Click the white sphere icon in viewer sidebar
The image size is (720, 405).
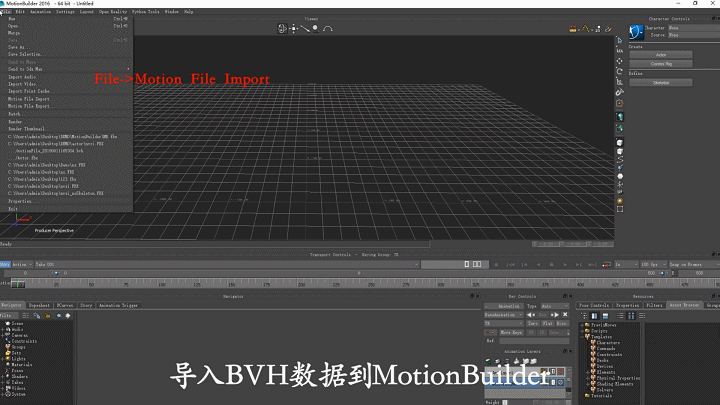620,176
